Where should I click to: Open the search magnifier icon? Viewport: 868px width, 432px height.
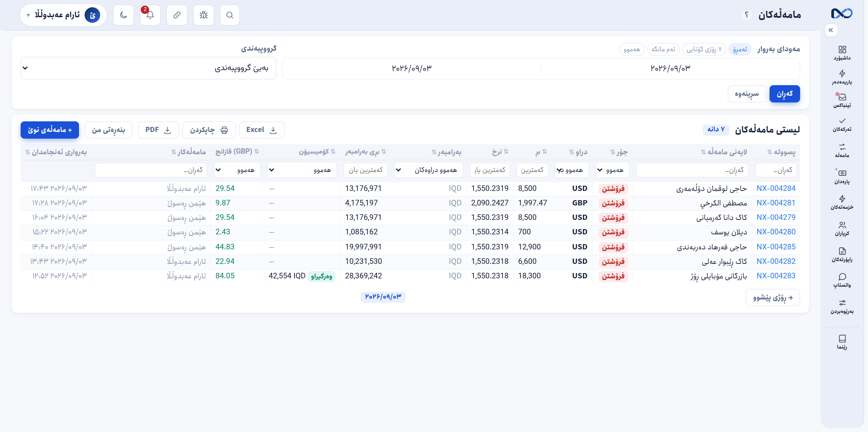pyautogui.click(x=230, y=15)
